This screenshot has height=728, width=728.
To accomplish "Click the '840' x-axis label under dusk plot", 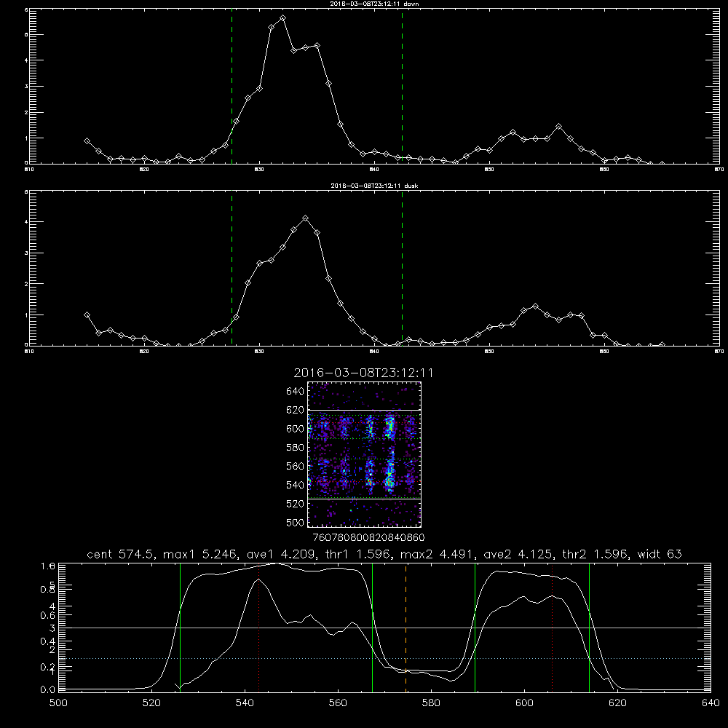I will pyautogui.click(x=374, y=352).
